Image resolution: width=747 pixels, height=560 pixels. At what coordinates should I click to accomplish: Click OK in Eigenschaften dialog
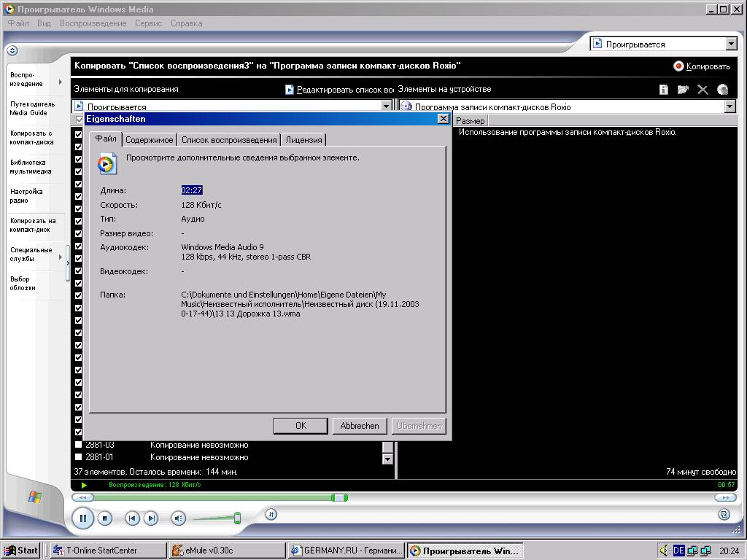point(301,426)
